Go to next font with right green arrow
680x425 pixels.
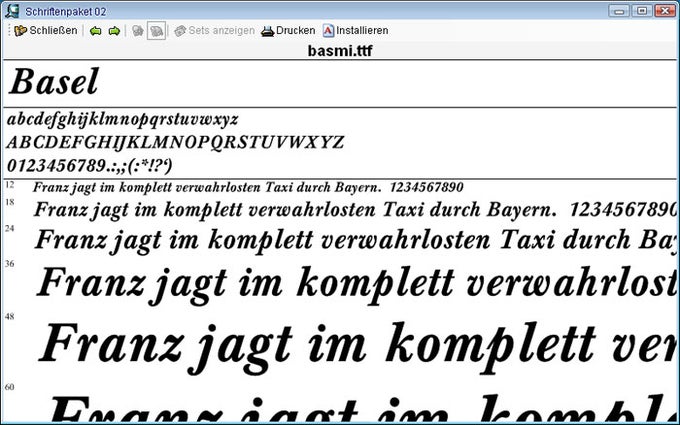[x=114, y=31]
